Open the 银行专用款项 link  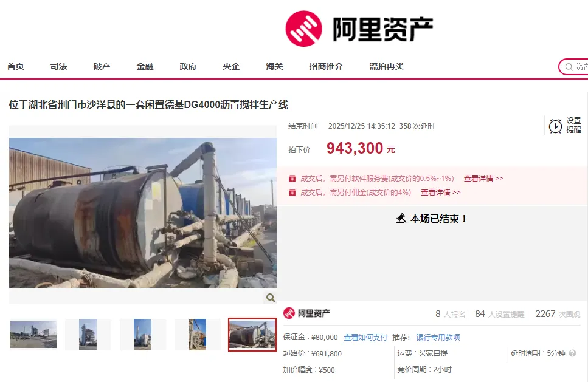point(438,338)
